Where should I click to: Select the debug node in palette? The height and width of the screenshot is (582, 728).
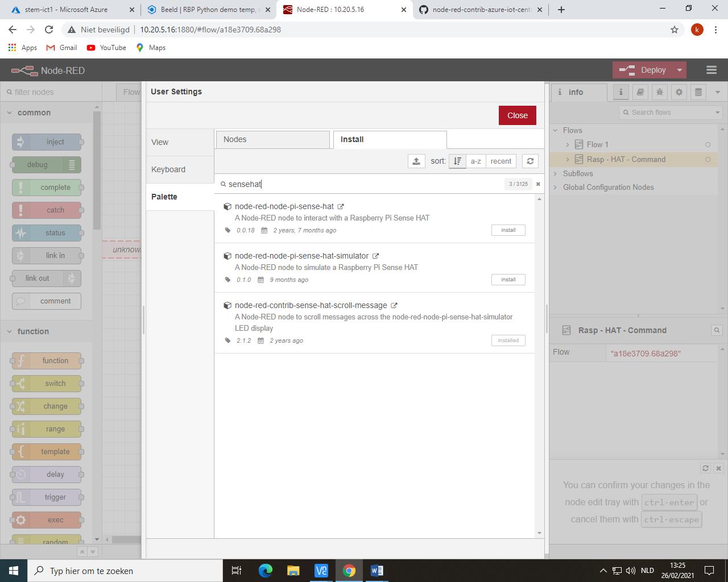[x=47, y=165]
